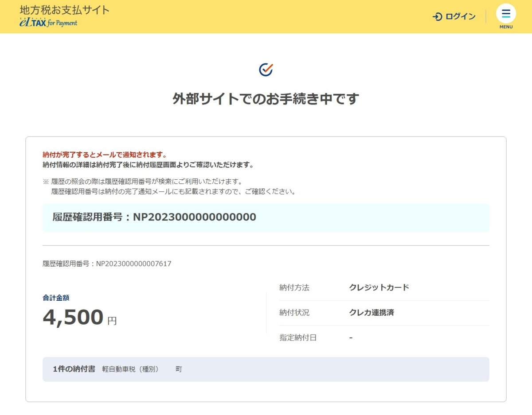532x415 pixels.
Task: Click the login arrow icon
Action: point(437,17)
